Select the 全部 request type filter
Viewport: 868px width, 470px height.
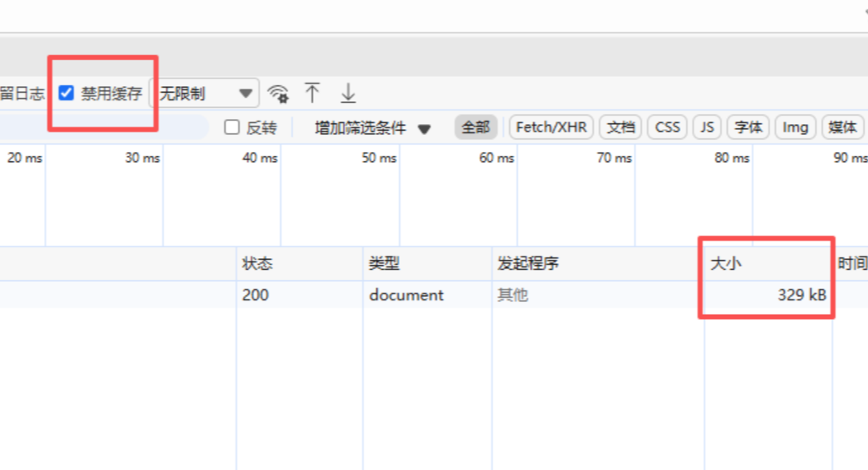coord(476,127)
